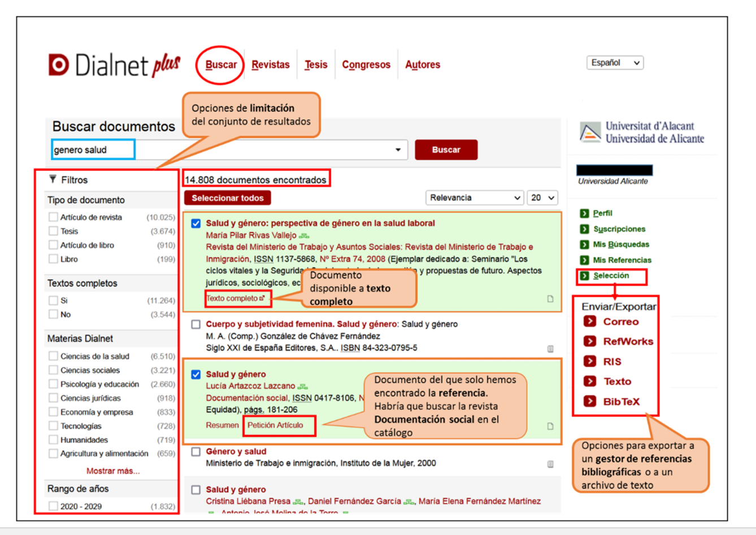Expand the search box history dropdown arrow
Image resolution: width=756 pixels, height=535 pixels.
(x=398, y=150)
